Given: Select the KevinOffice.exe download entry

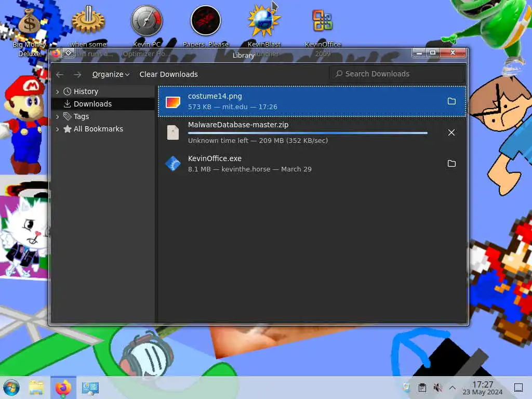Looking at the screenshot, I should coord(312,164).
